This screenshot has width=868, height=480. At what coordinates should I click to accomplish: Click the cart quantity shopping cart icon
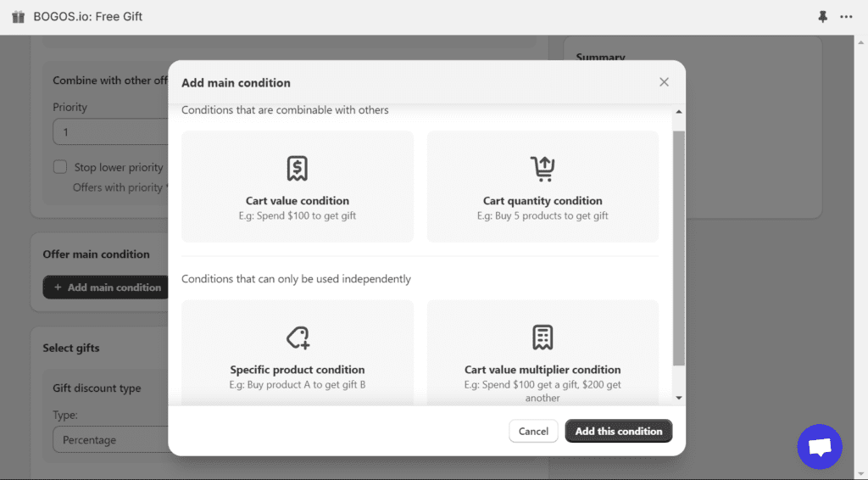pyautogui.click(x=542, y=169)
